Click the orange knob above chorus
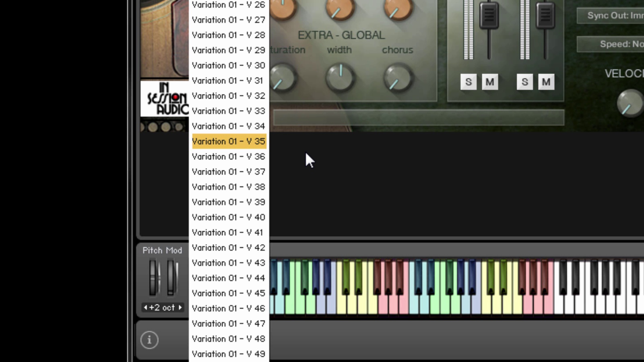 (x=398, y=8)
